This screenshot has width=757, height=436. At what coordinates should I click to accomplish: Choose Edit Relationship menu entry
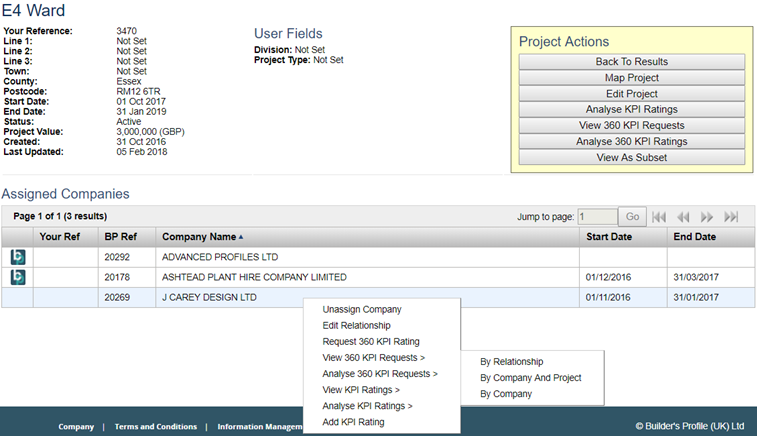(356, 325)
